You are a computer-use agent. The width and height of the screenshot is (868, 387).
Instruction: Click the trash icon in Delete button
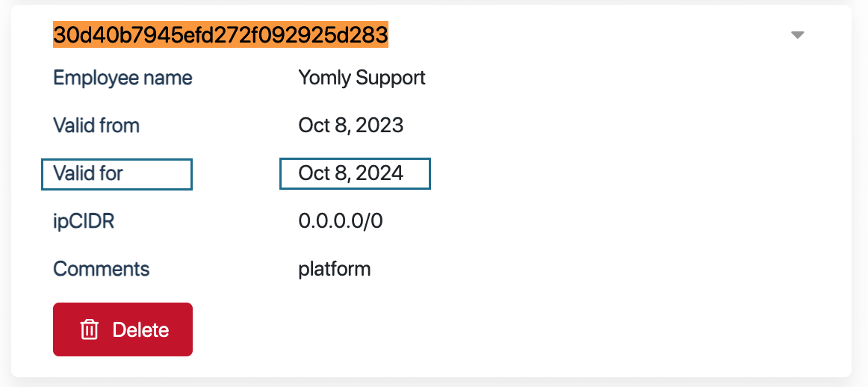coord(90,329)
